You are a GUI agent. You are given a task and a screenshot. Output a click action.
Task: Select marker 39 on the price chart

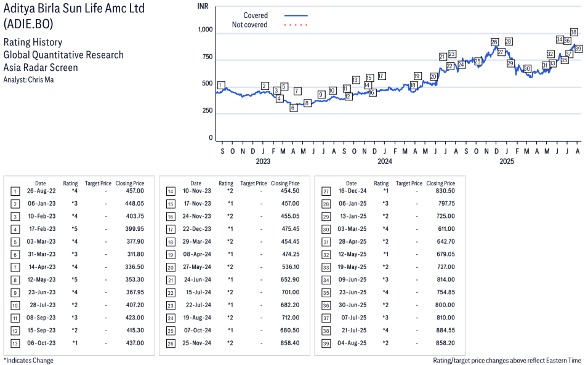click(x=578, y=49)
